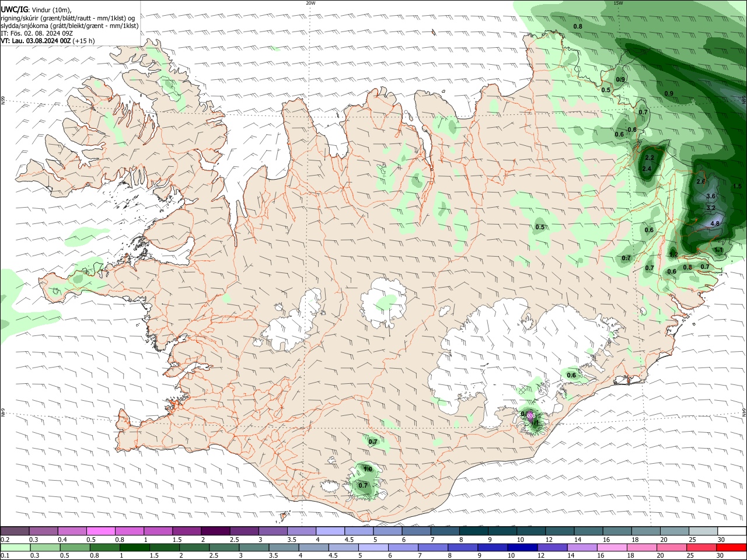Click the 2.6 precipitation value label
The height and width of the screenshot is (560, 747).
[x=701, y=182]
